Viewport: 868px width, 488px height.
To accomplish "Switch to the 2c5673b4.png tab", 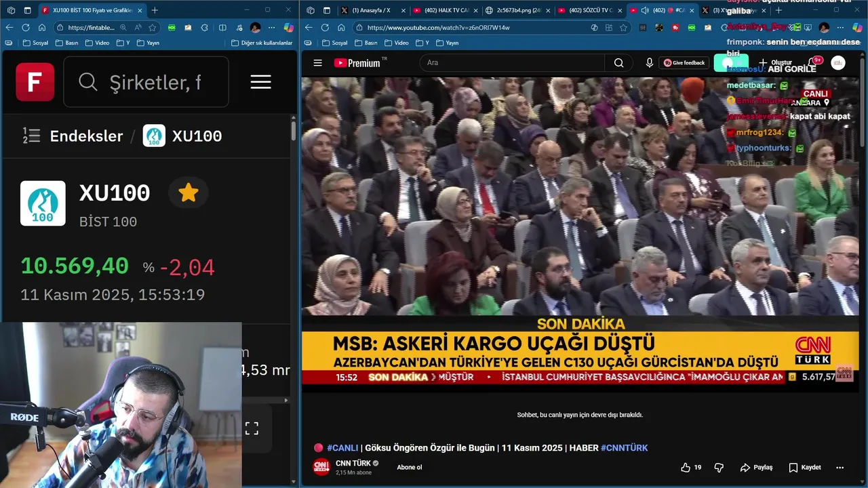I will [x=518, y=10].
